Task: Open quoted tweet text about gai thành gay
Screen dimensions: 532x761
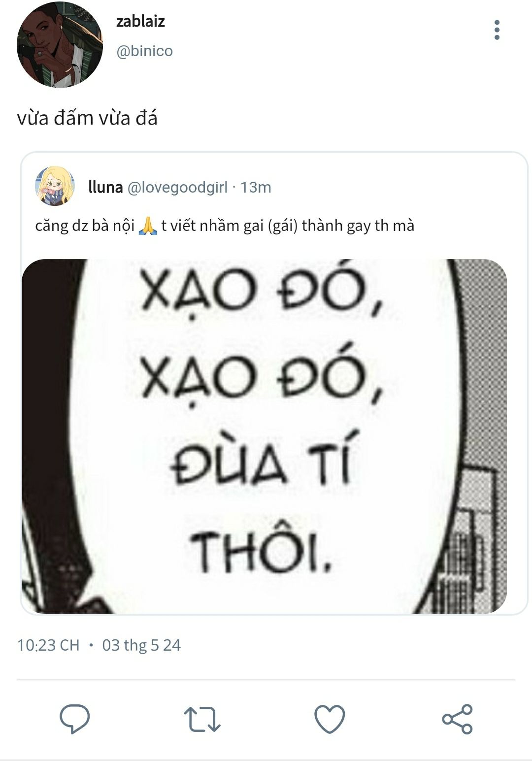Action: [225, 226]
